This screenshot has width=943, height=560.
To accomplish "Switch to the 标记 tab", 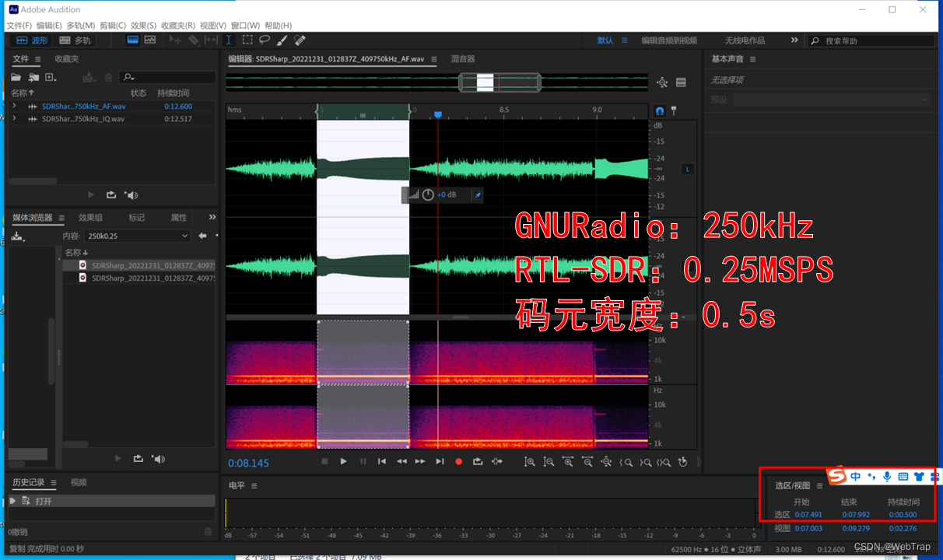I will [x=136, y=218].
